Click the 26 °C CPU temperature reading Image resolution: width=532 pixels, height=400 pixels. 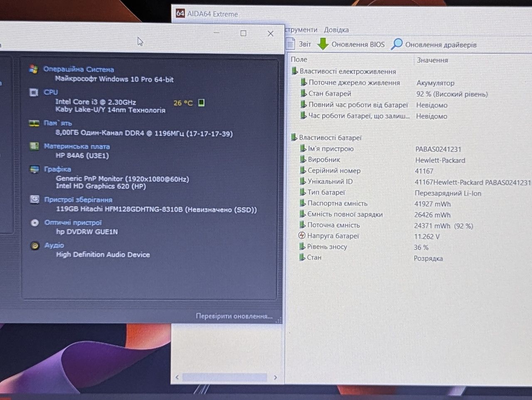183,103
